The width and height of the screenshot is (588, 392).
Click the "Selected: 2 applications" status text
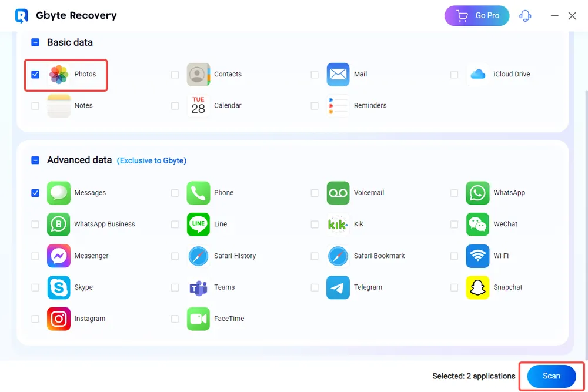473,376
